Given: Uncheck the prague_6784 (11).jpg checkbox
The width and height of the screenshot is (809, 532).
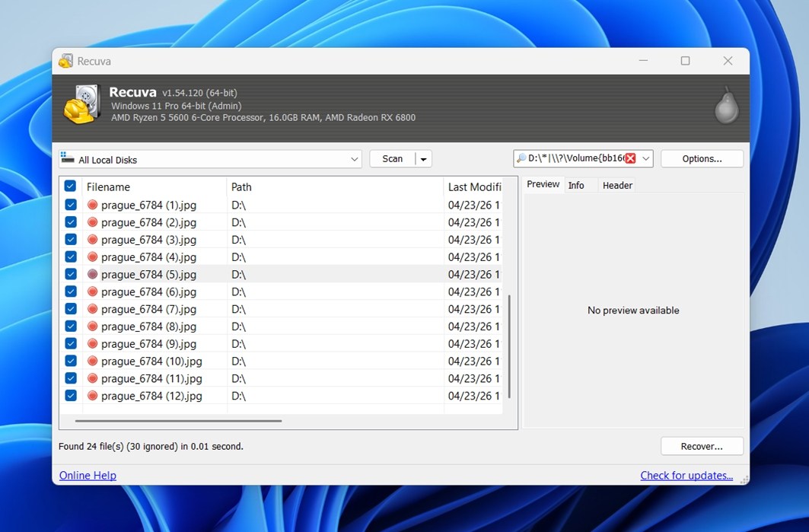Looking at the screenshot, I should pyautogui.click(x=71, y=378).
